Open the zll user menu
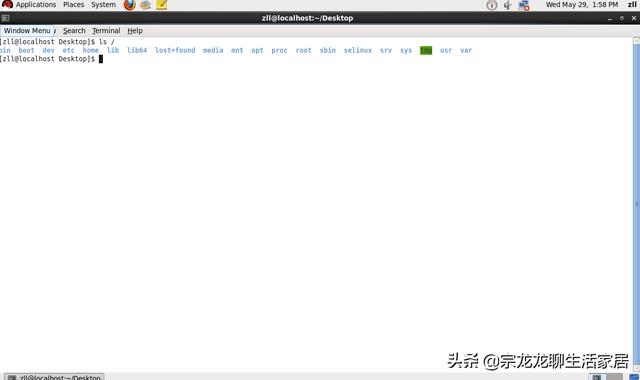 (x=632, y=5)
